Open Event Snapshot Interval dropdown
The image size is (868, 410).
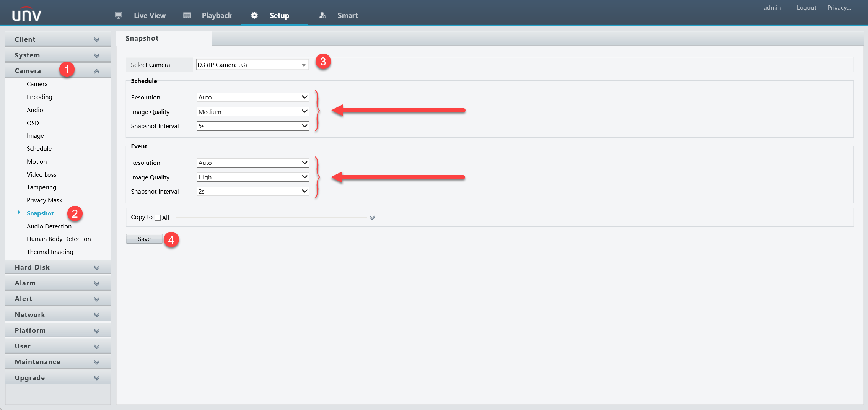coord(252,191)
